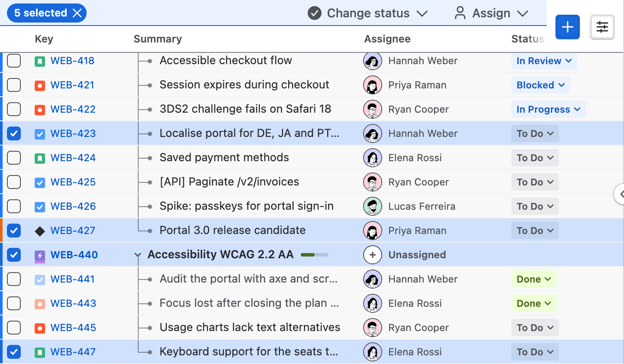The height and width of the screenshot is (364, 624).
Task: Click the blue plus create button
Action: (x=568, y=27)
